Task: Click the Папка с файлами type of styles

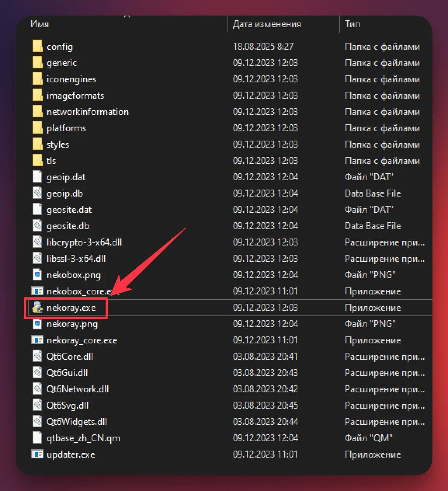Action: (x=382, y=144)
